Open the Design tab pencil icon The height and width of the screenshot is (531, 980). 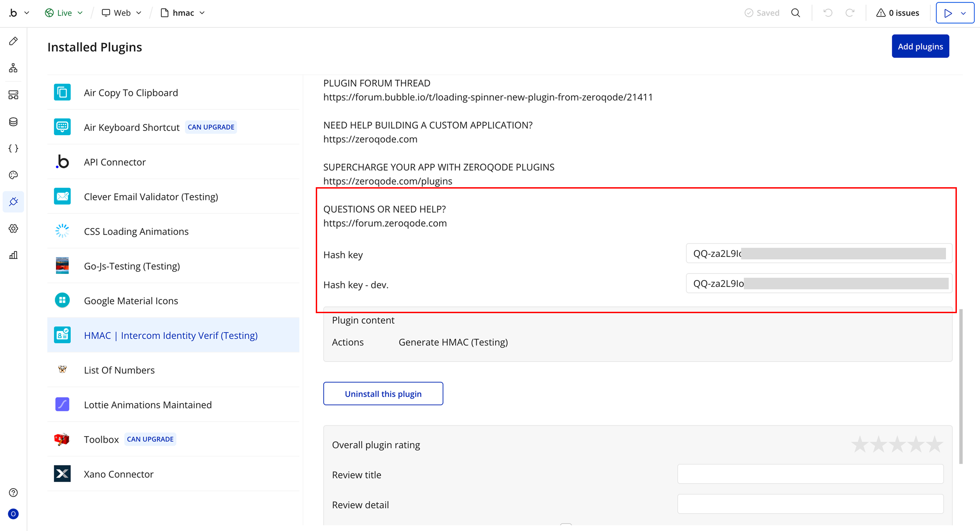(x=13, y=41)
